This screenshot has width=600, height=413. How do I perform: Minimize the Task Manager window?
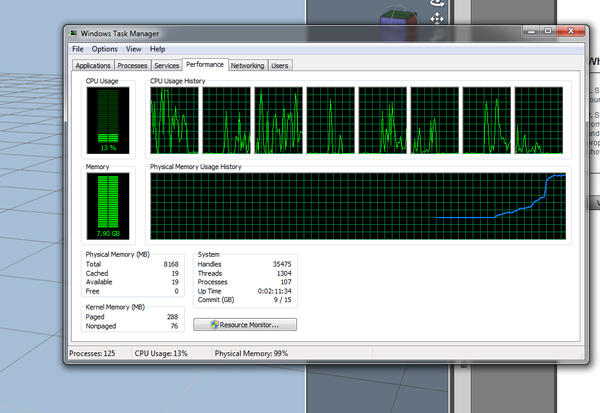pyautogui.click(x=532, y=31)
